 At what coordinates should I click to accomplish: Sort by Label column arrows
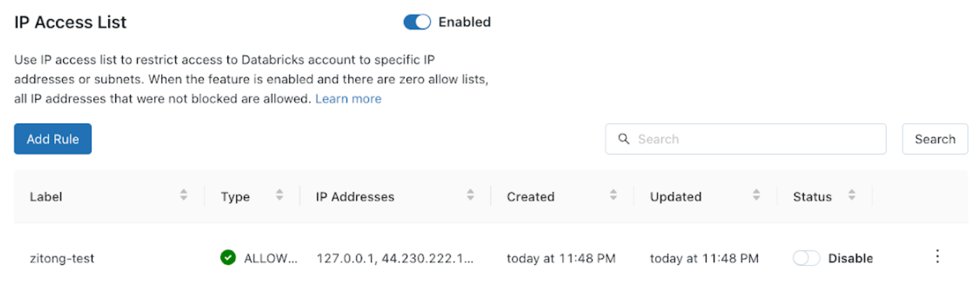184,196
